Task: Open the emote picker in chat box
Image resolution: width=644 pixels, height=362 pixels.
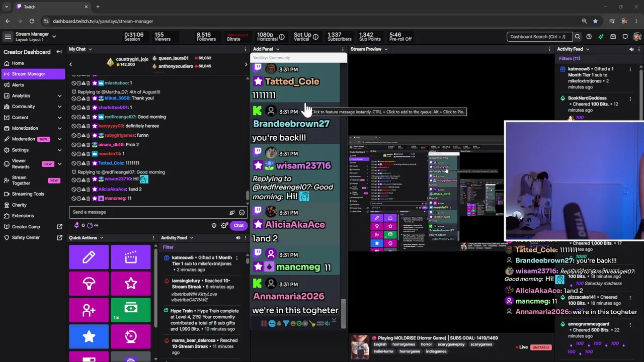Action: 242,212
